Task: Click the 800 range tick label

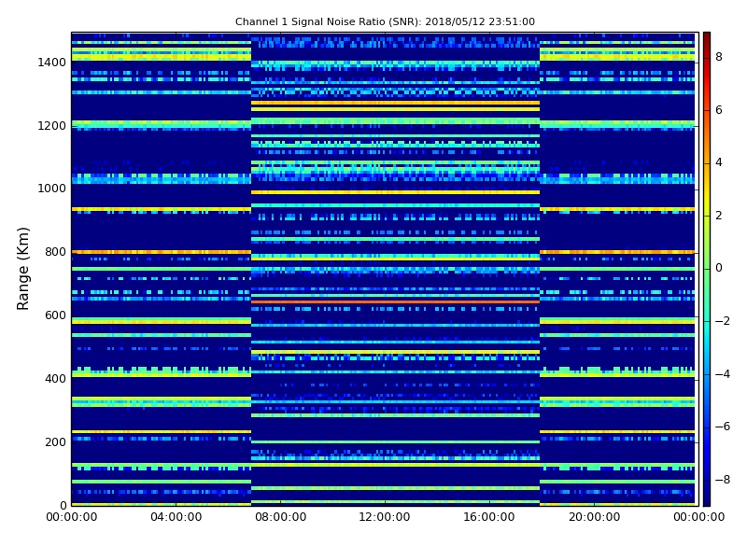Action: pyautogui.click(x=55, y=252)
